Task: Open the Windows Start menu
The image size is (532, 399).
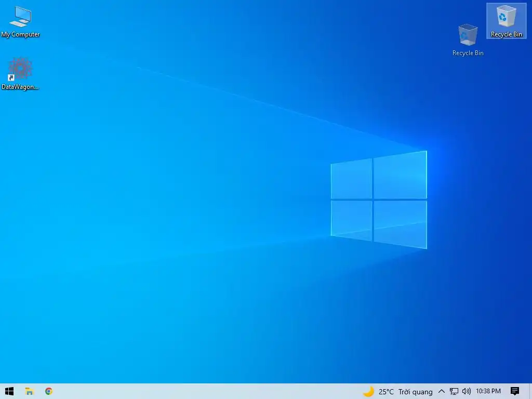Action: click(9, 391)
